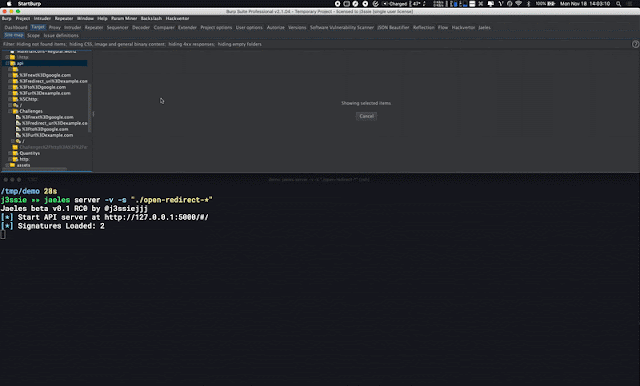Select the greyed Challenges%2Fhttp folder row
Viewport: 640px width, 386px height.
[53, 147]
